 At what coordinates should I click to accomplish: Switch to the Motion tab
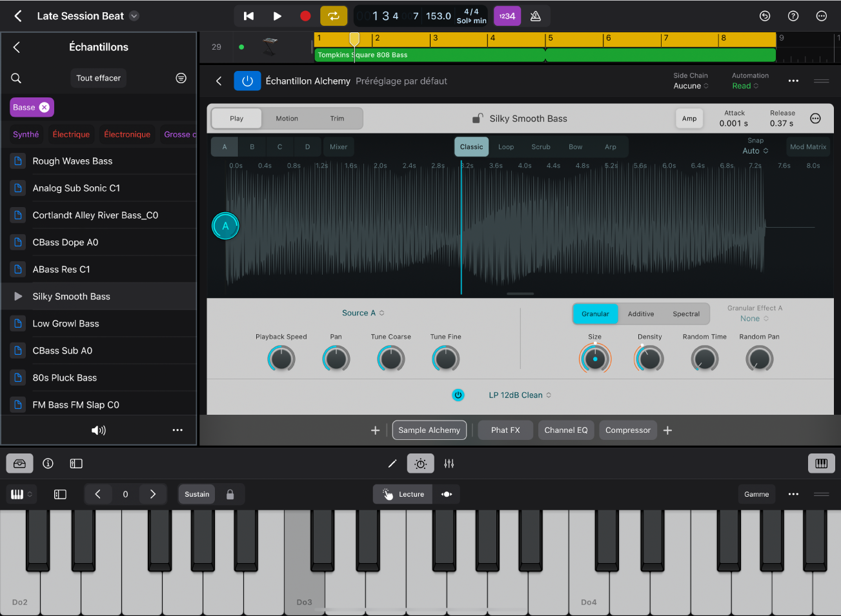click(x=287, y=118)
